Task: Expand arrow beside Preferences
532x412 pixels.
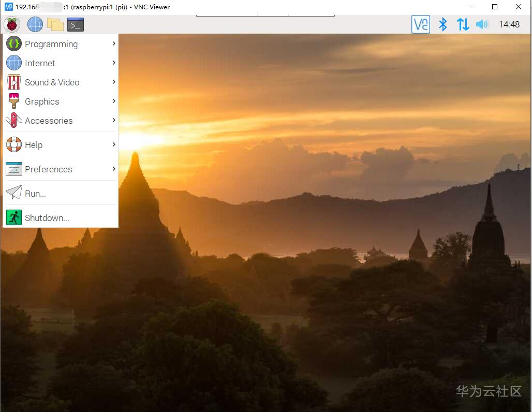Action: pyautogui.click(x=114, y=169)
